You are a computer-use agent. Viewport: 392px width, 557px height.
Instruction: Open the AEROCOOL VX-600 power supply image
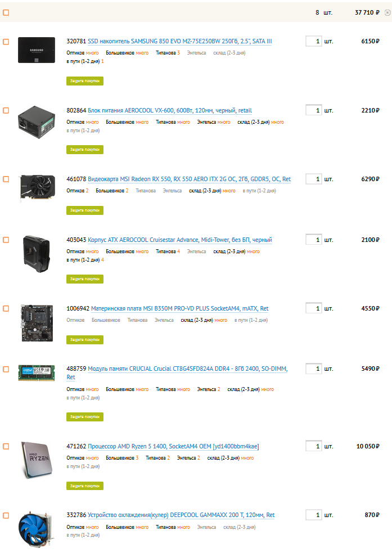(x=37, y=122)
